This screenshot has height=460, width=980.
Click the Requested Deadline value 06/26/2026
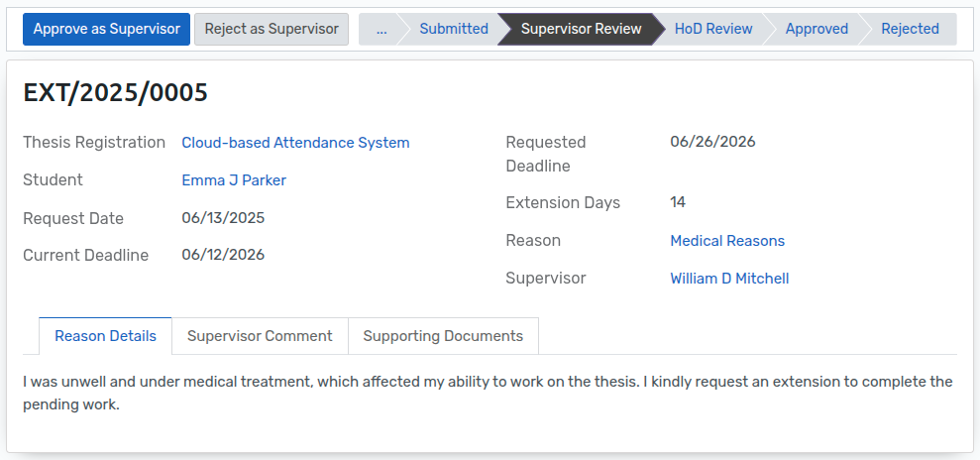[x=712, y=142]
